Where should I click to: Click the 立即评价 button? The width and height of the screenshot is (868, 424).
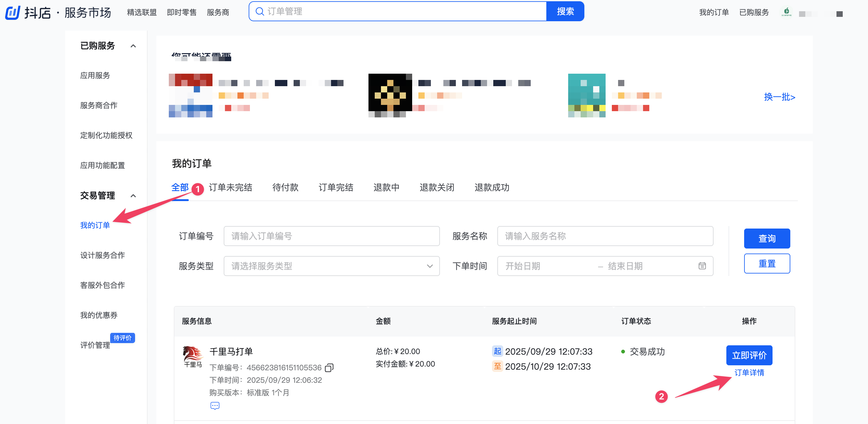749,355
